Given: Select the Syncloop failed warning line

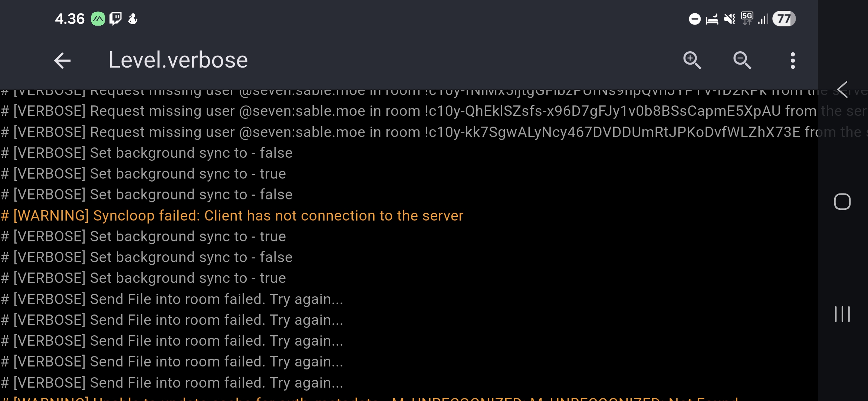Looking at the screenshot, I should [x=232, y=216].
